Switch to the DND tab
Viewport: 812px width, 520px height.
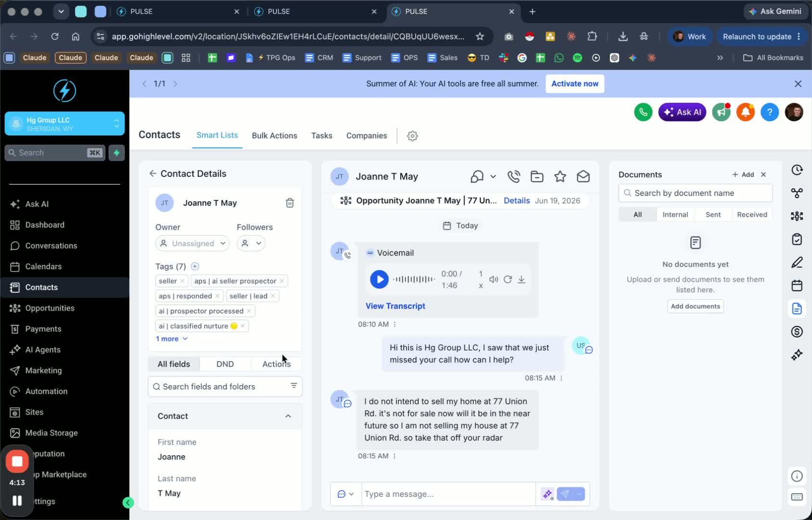[225, 364]
